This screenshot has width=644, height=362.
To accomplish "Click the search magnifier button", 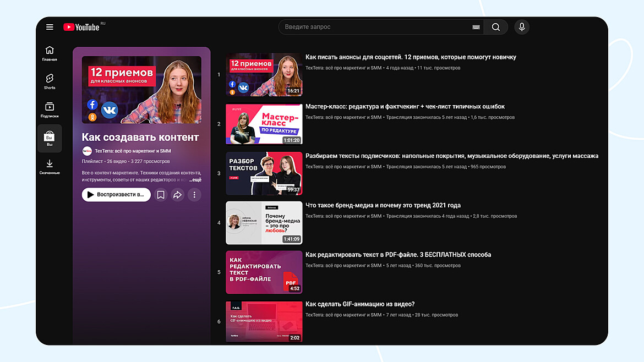I will 495,27.
